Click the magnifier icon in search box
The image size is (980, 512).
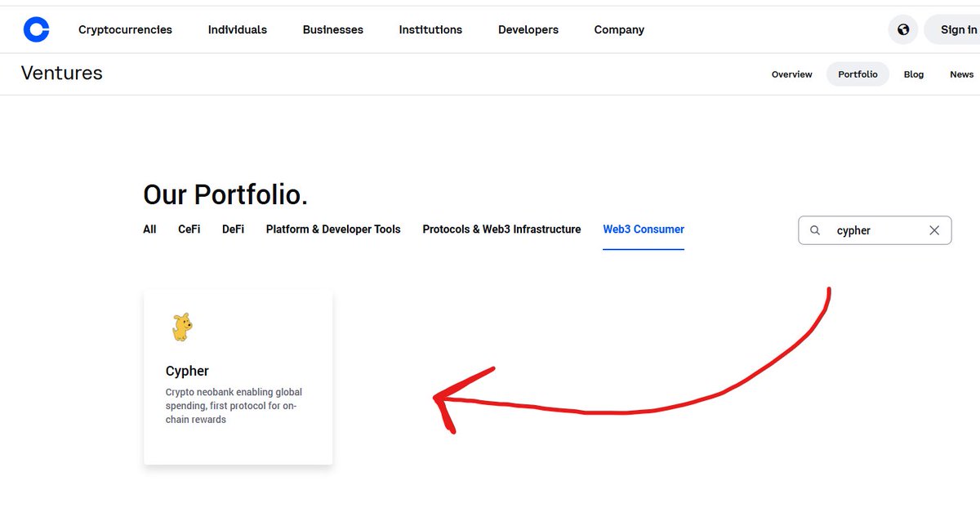pyautogui.click(x=814, y=230)
